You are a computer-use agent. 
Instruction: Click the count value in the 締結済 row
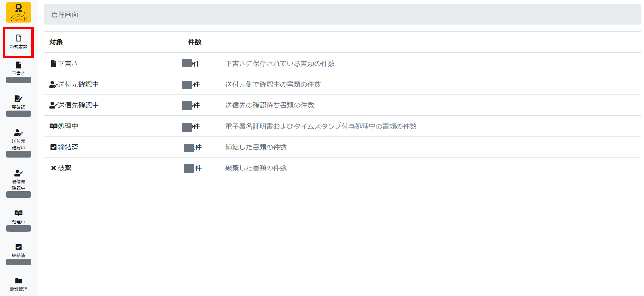tap(193, 147)
